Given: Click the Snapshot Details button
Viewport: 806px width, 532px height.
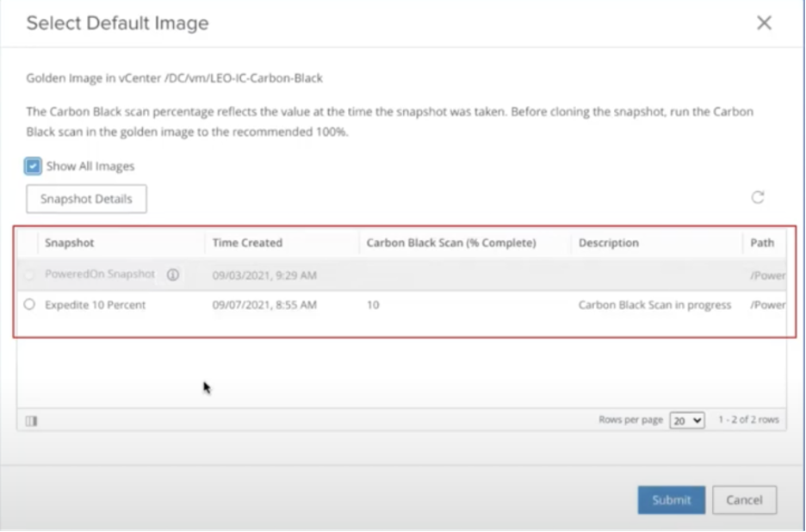Looking at the screenshot, I should (x=86, y=199).
